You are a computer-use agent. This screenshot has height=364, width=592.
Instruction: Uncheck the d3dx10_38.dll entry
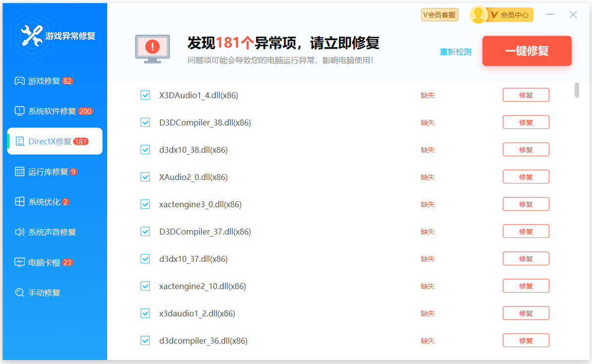click(145, 149)
